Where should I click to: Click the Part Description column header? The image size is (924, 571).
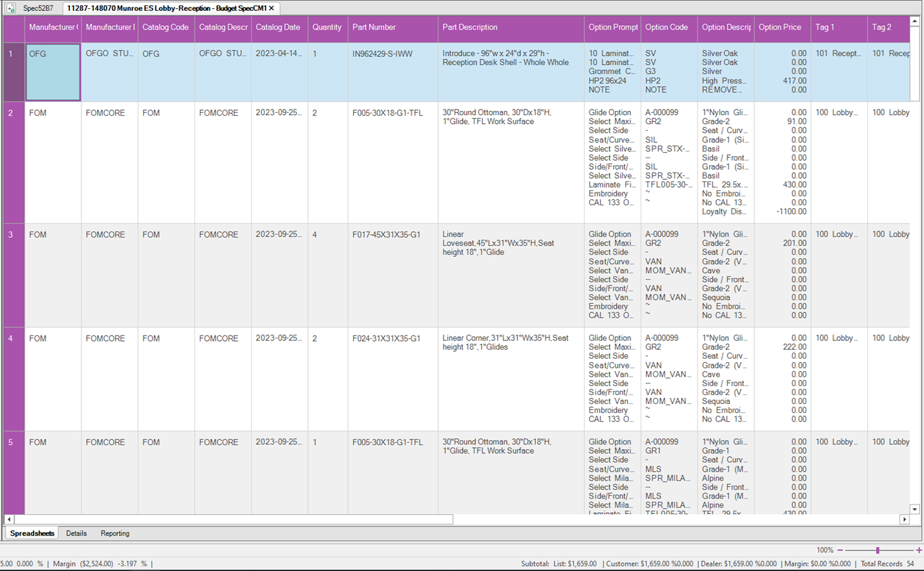point(511,27)
